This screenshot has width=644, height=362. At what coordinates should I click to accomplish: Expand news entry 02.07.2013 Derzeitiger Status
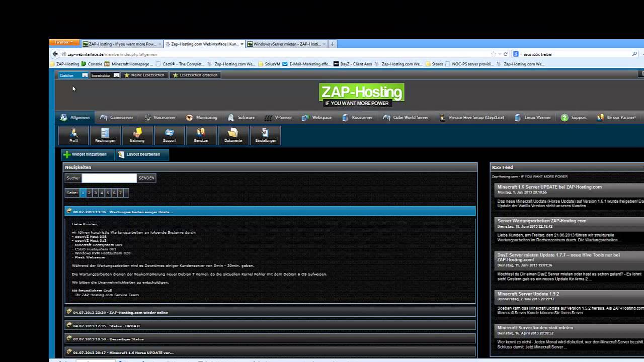[270, 339]
